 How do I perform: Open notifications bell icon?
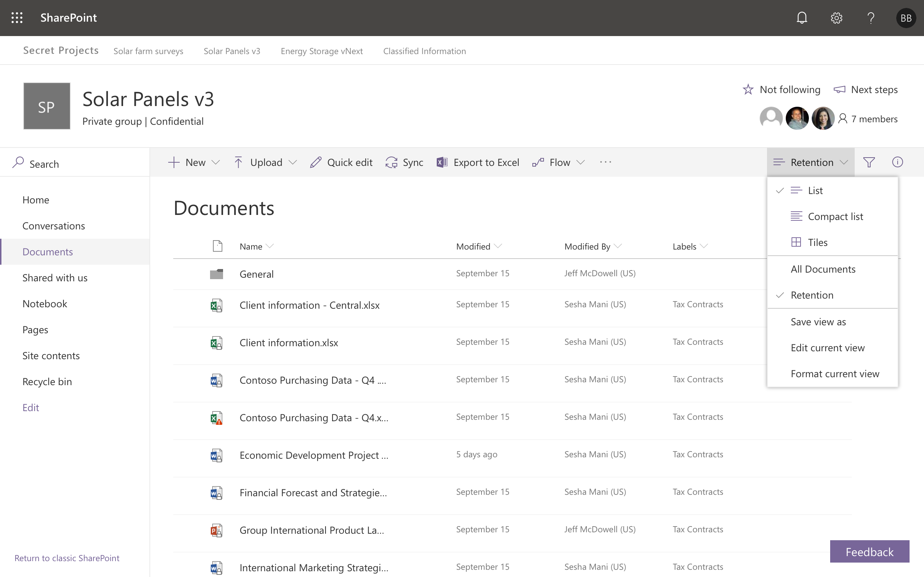point(802,18)
